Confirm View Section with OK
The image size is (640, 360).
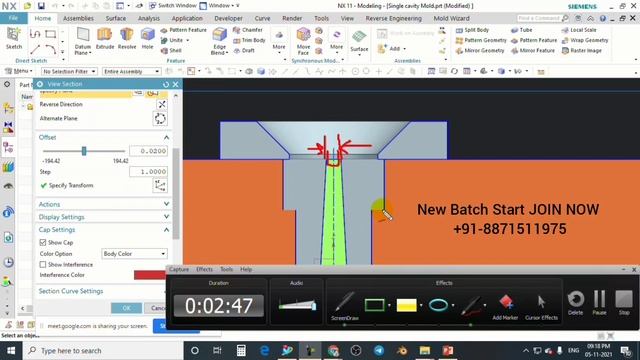(127, 308)
